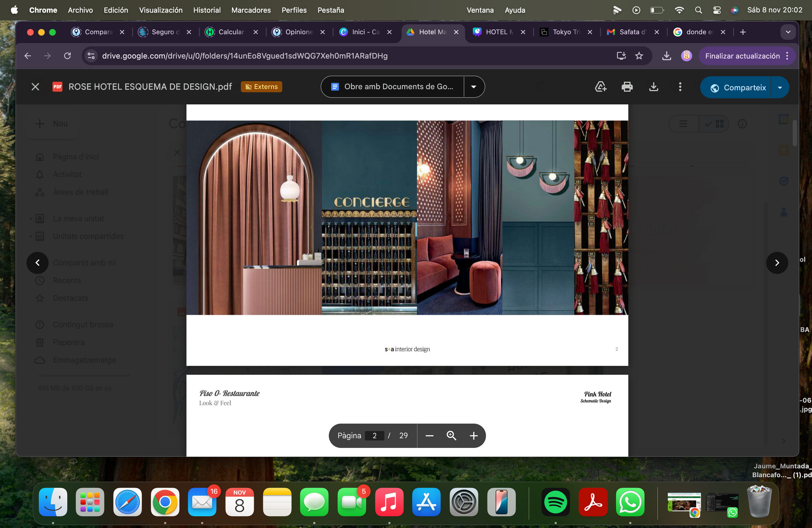The width and height of the screenshot is (812, 528).
Task: Click the page number input field
Action: tap(374, 436)
